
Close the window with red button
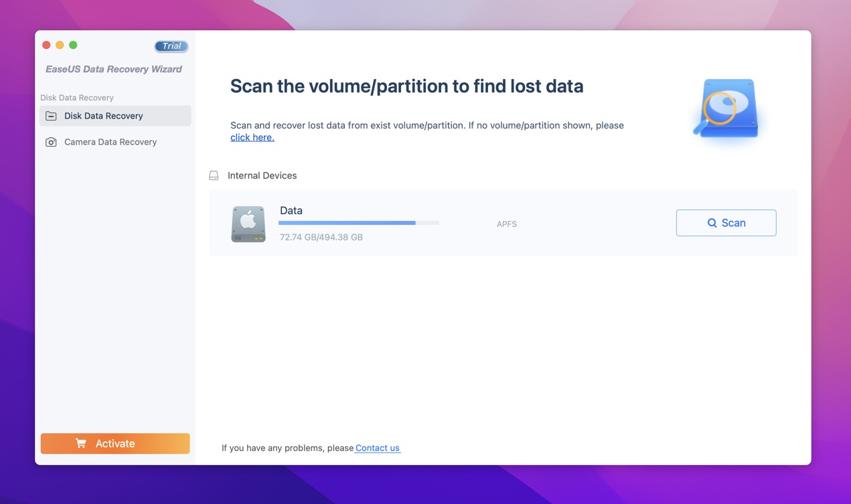click(x=46, y=45)
